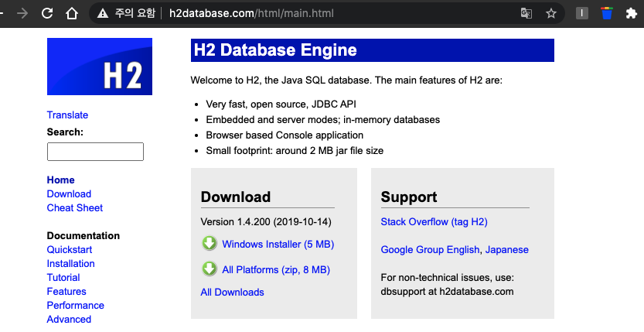Click 'Browser based Console application' bullet
This screenshot has height=332, width=644.
pyautogui.click(x=285, y=135)
